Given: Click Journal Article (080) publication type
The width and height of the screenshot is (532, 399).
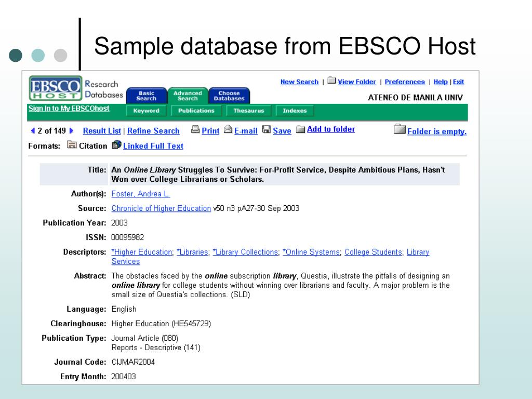Looking at the screenshot, I should point(145,338).
